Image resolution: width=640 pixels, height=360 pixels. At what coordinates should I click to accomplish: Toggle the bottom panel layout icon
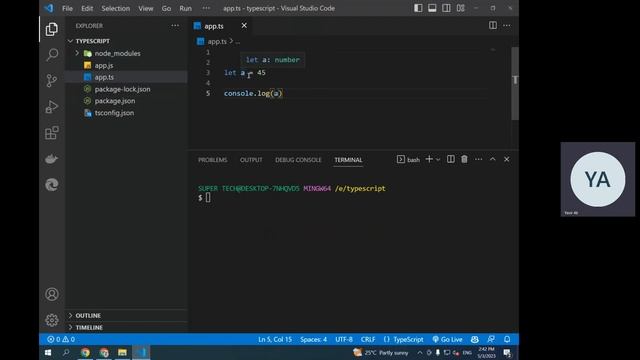click(x=432, y=8)
